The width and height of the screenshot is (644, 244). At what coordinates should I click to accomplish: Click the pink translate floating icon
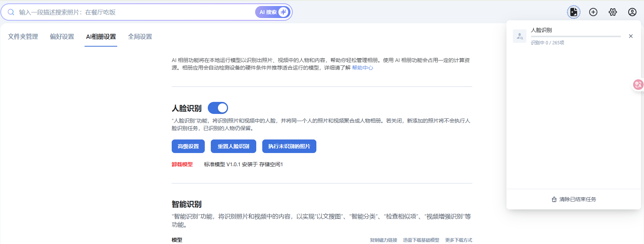coord(638,85)
